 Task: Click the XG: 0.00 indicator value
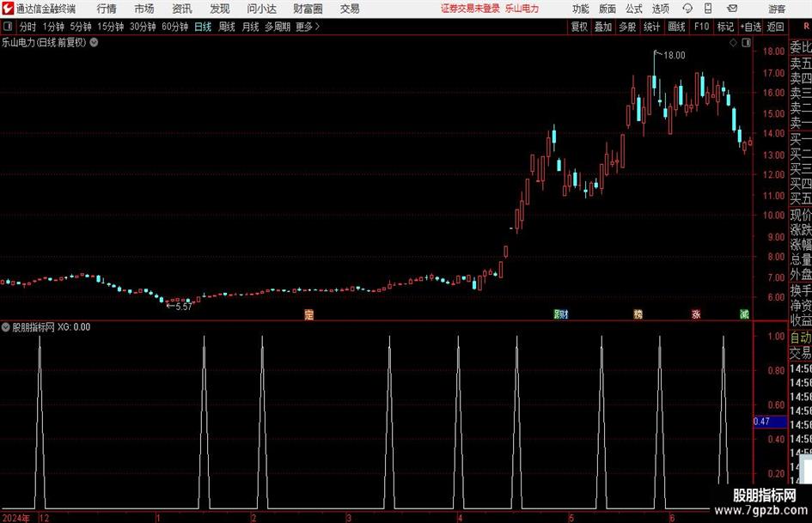(74, 327)
